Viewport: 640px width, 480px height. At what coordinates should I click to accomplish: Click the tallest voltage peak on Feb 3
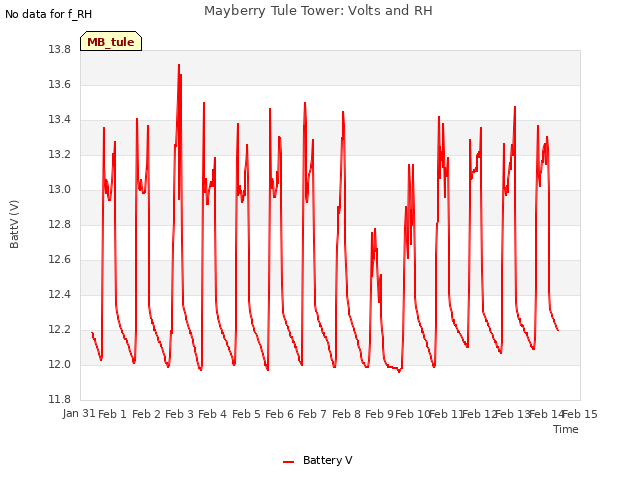tap(179, 65)
